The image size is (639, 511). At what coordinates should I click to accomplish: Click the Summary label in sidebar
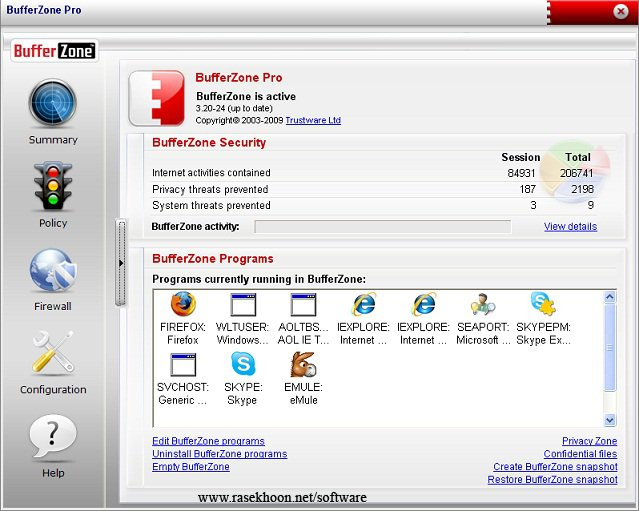pos(53,140)
